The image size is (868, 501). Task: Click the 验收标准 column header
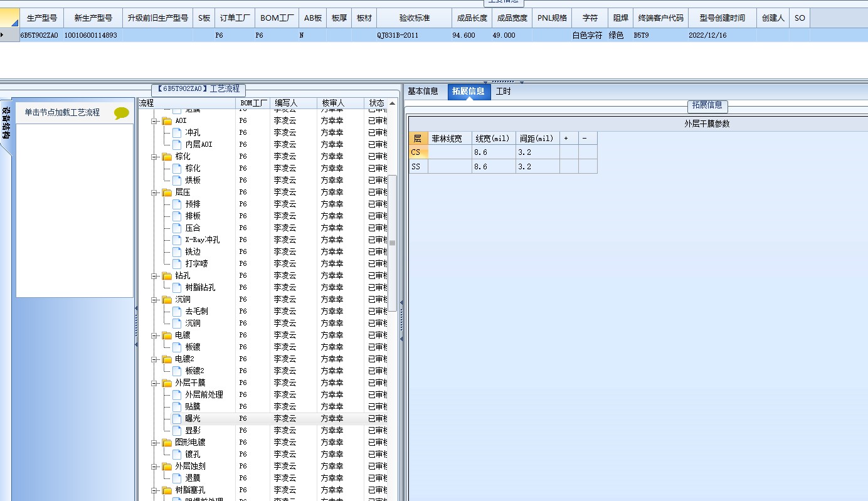[415, 18]
